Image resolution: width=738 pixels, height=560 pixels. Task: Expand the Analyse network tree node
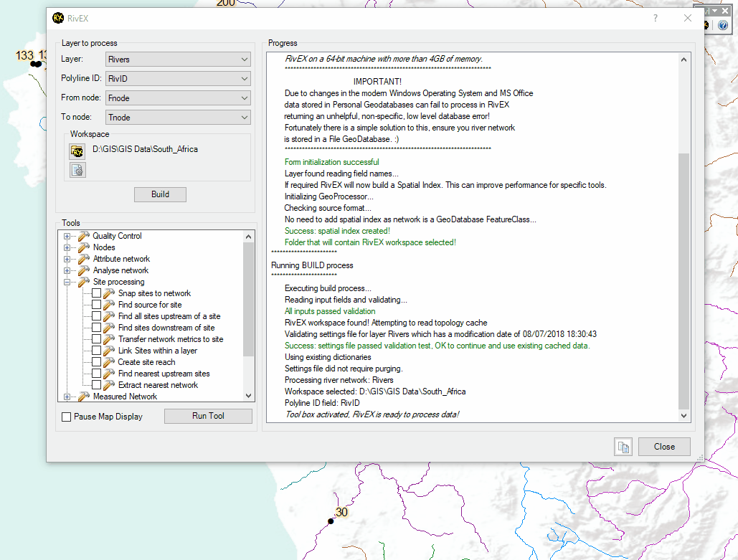pyautogui.click(x=67, y=270)
